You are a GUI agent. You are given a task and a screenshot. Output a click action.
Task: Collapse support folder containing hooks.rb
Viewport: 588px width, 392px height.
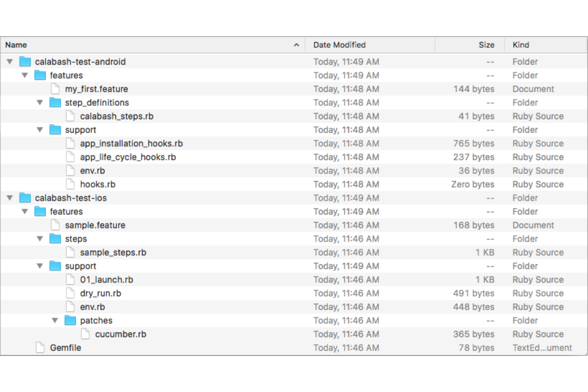pos(40,130)
